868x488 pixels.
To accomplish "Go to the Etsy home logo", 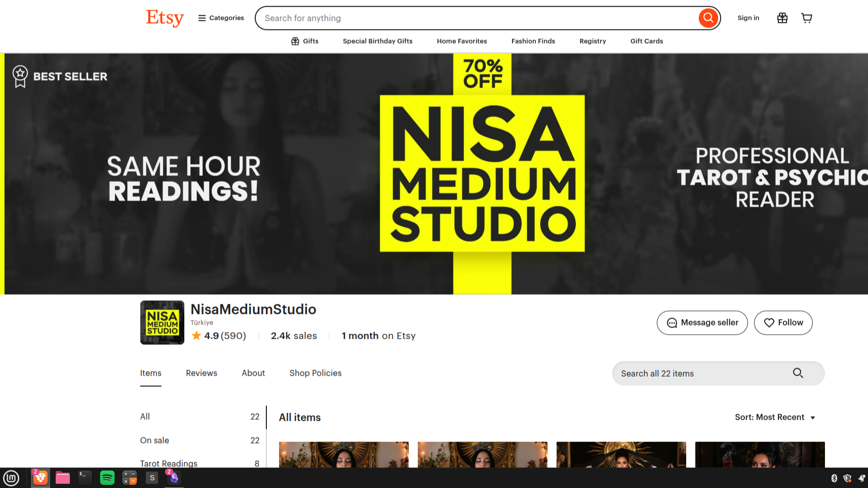I will tap(165, 18).
